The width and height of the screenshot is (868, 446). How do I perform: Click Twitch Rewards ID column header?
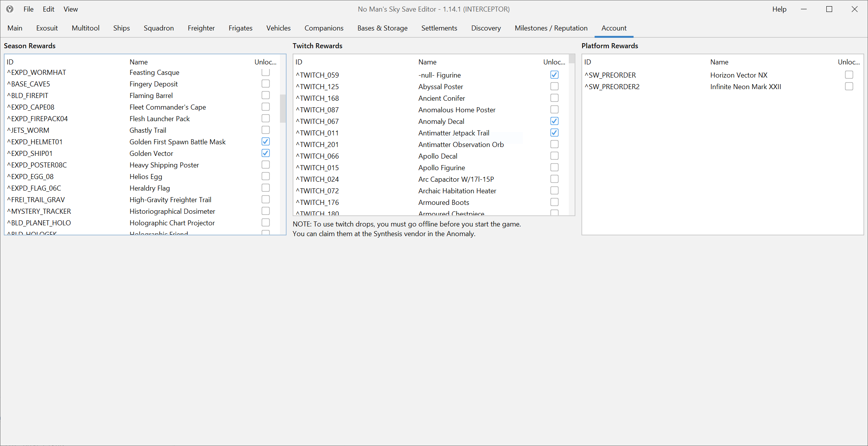coord(299,62)
